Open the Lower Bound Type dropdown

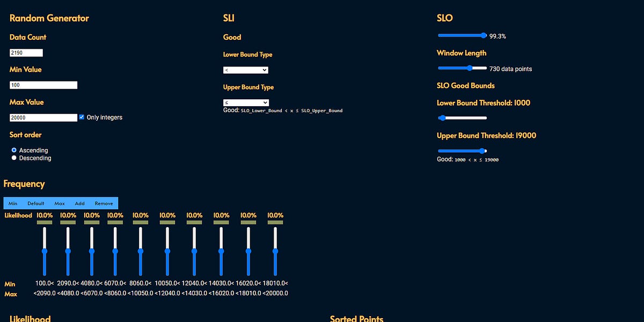coord(246,70)
